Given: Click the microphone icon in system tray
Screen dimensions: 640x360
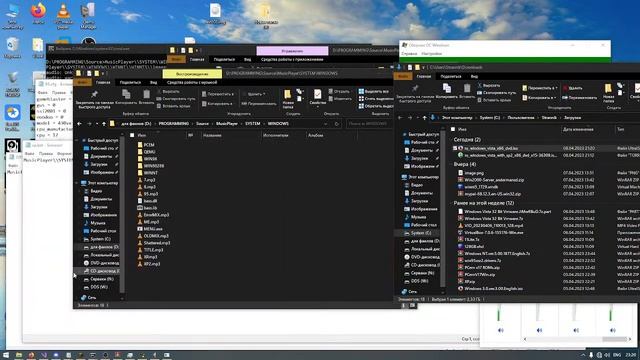Looking at the screenshot, I should coord(591,355).
